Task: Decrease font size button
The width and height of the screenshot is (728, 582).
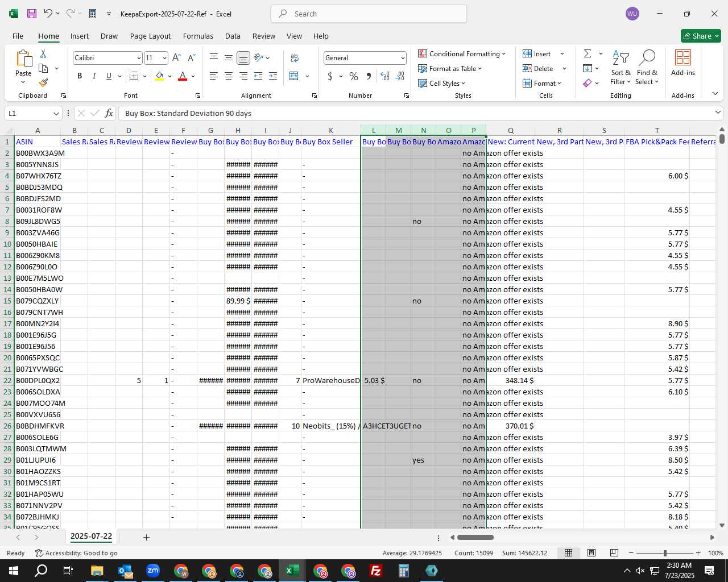Action: [191, 58]
